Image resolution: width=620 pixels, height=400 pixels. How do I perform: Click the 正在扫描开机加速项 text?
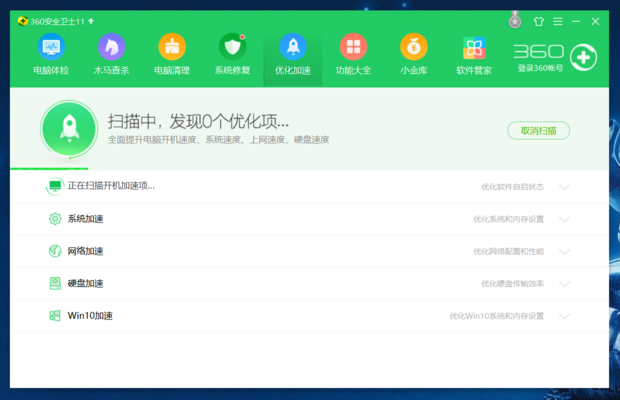click(111, 186)
